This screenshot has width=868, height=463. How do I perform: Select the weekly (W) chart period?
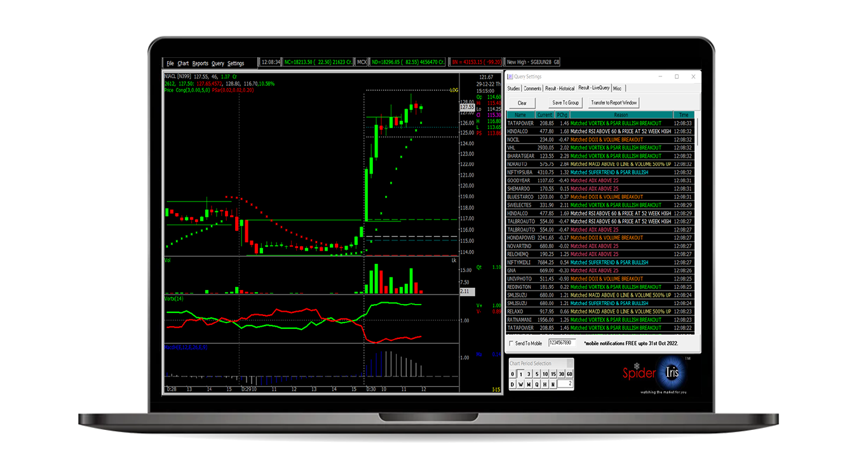click(x=521, y=384)
